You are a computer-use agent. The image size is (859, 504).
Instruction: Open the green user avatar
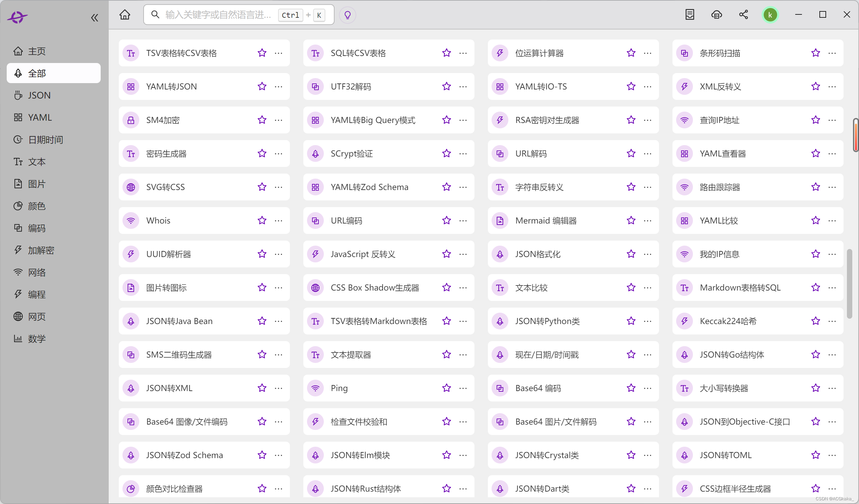pyautogui.click(x=770, y=15)
